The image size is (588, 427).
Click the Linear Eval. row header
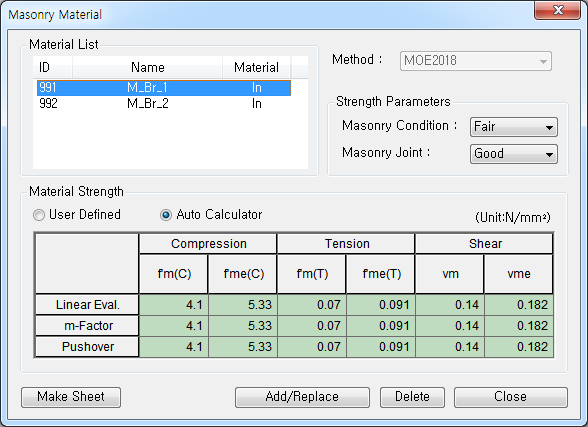pos(87,305)
